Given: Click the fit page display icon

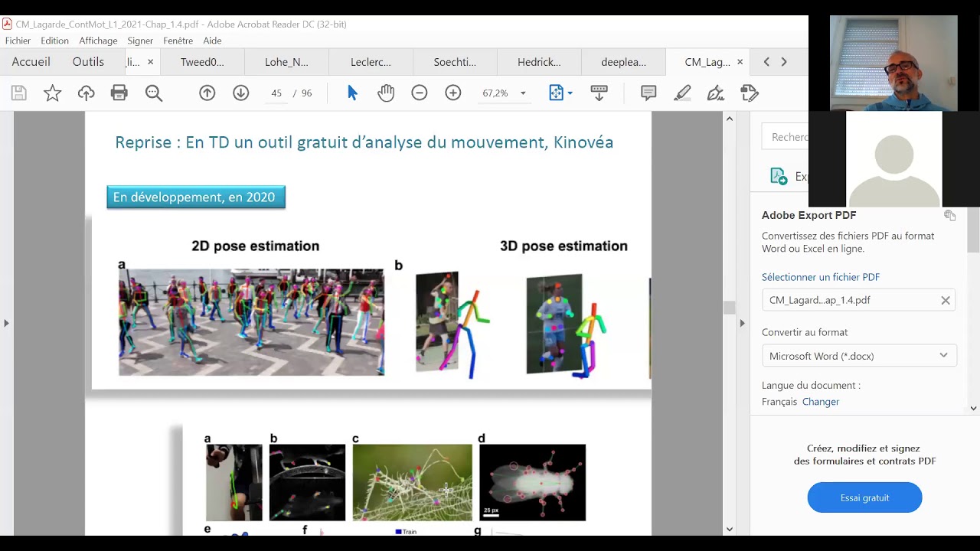Looking at the screenshot, I should coord(556,93).
